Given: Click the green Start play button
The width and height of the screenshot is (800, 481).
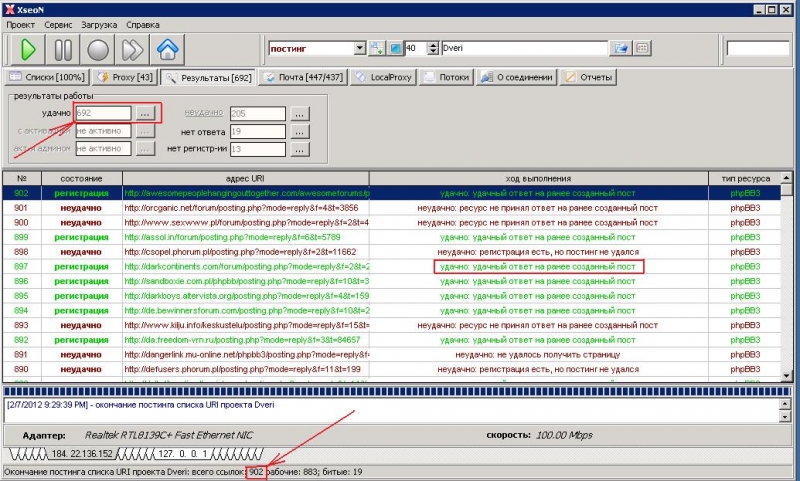Looking at the screenshot, I should (x=28, y=48).
